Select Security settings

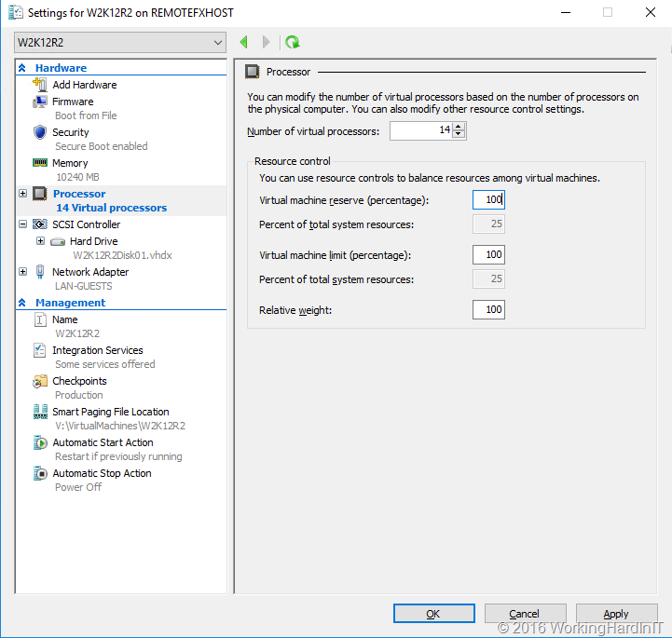(x=71, y=132)
